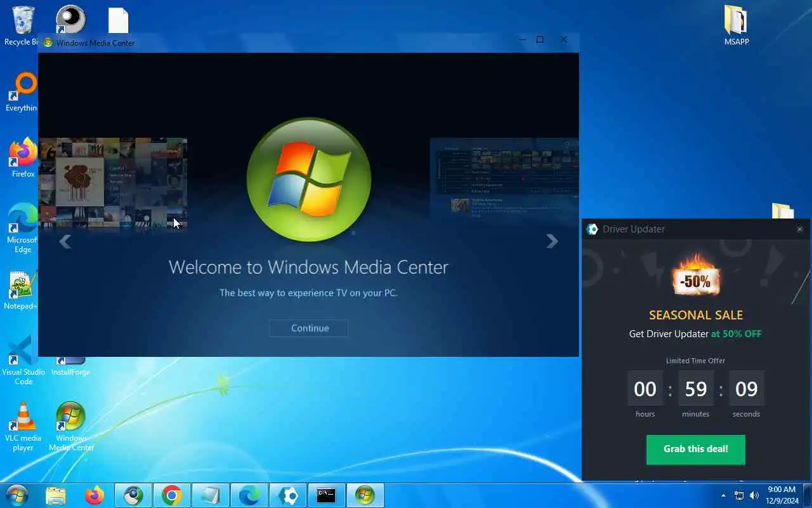Screen dimensions: 812x508
Task: Switch to Driver Updater on the taskbar
Action: pos(288,495)
